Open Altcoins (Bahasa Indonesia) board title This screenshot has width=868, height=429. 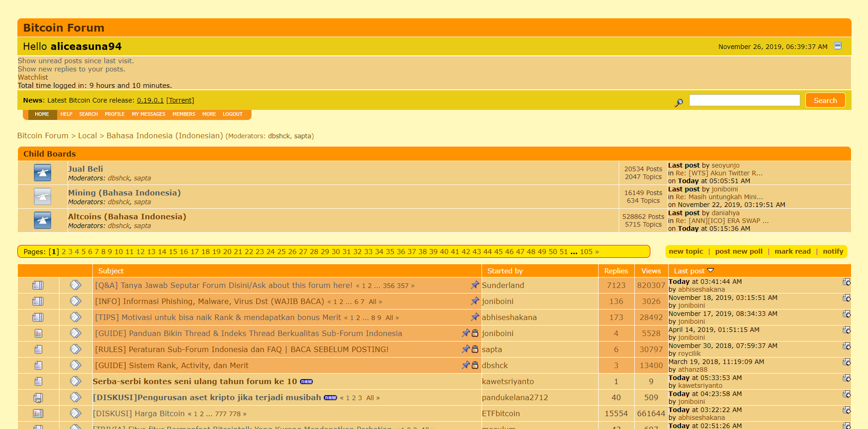click(127, 217)
